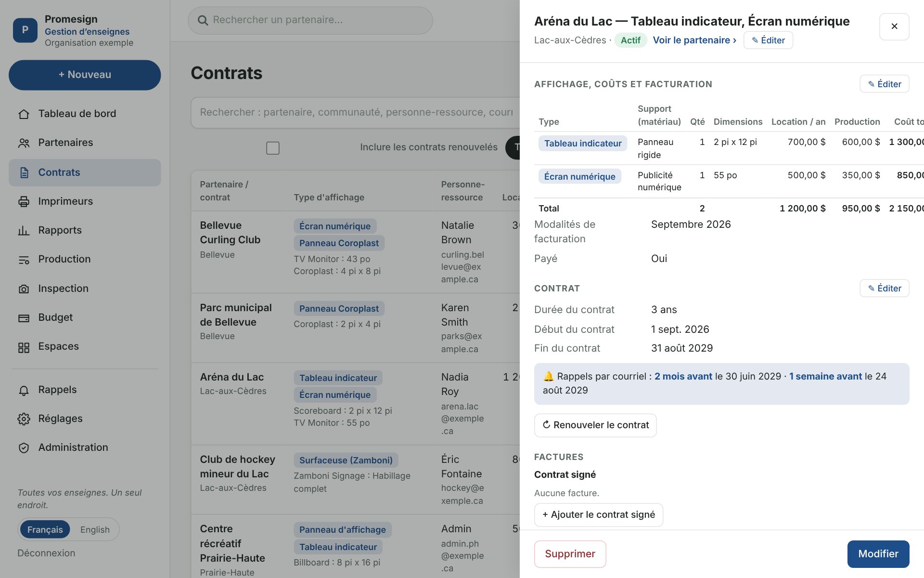Click Déconnexion to log out
The height and width of the screenshot is (578, 924).
pyautogui.click(x=46, y=553)
